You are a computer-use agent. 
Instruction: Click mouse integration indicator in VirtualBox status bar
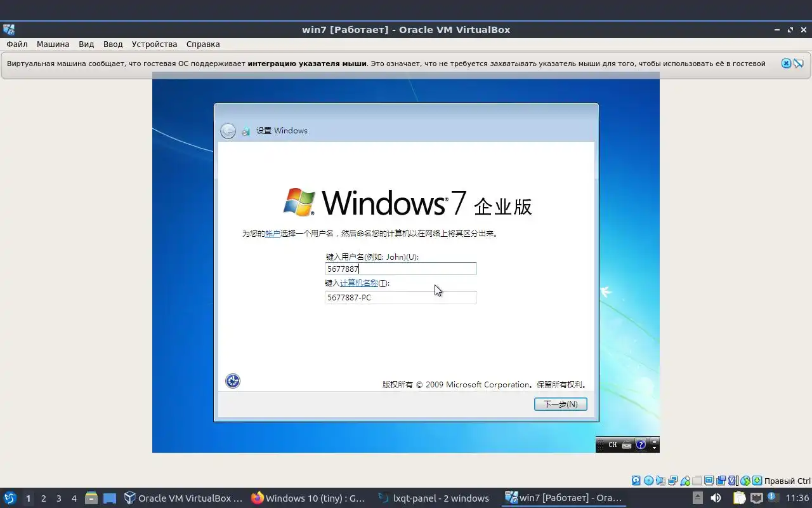tap(745, 481)
